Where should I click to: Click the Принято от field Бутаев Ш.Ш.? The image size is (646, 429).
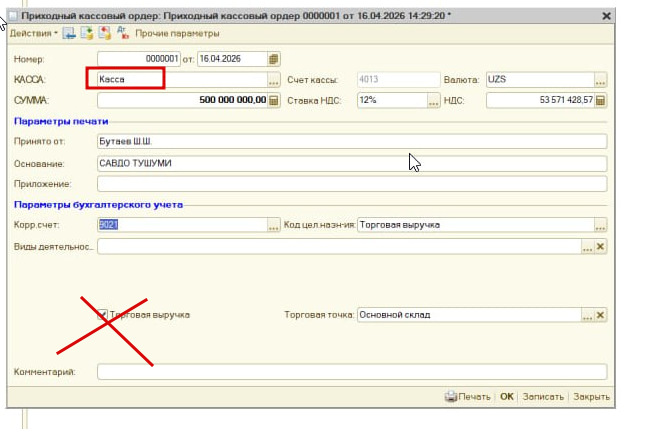pyautogui.click(x=352, y=141)
